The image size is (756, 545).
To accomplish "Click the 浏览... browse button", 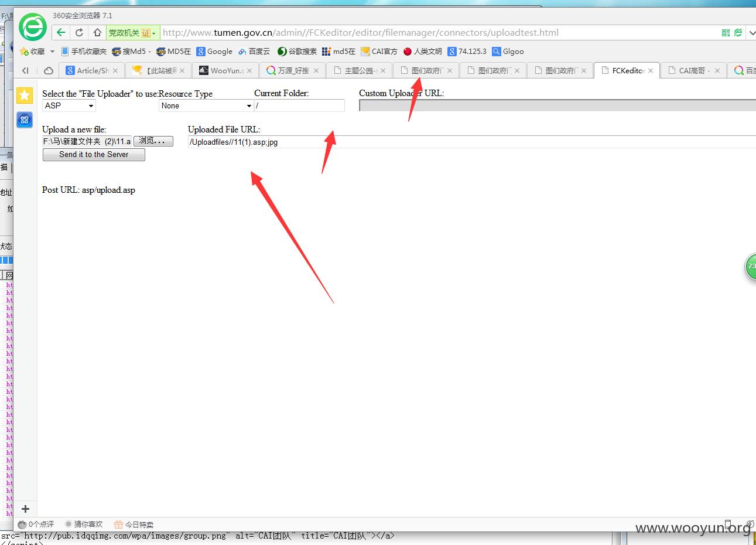I will pos(153,141).
